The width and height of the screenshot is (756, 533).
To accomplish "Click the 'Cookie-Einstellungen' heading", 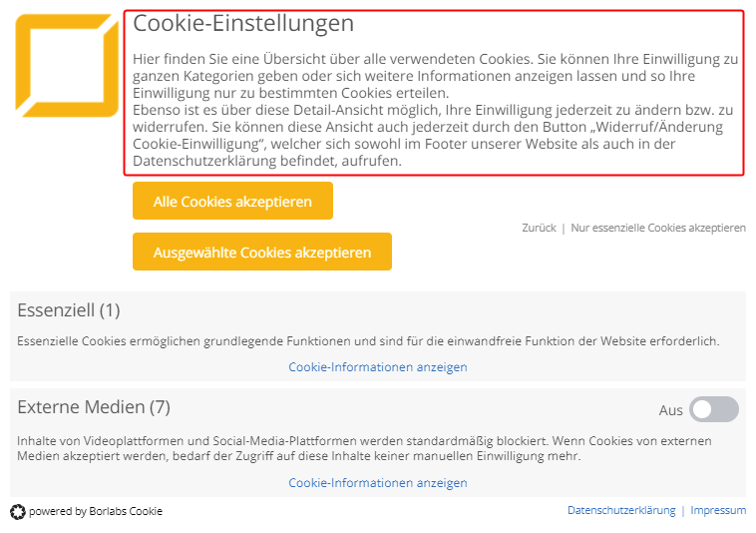I will click(243, 23).
